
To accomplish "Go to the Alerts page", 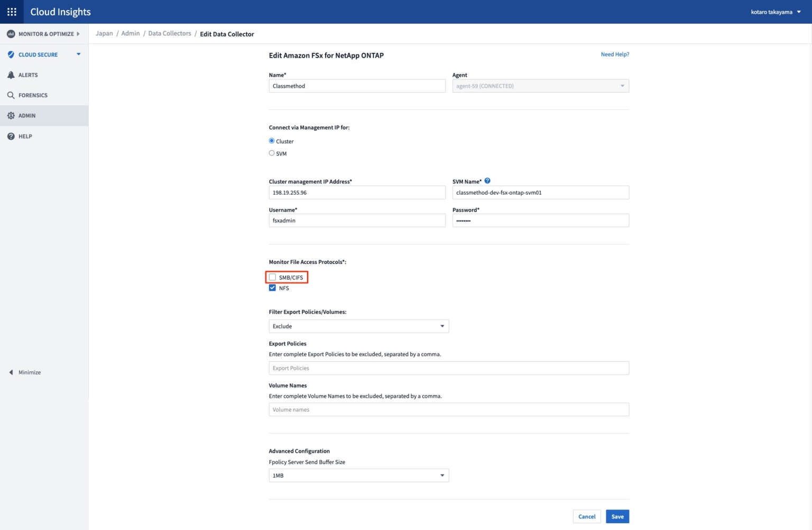I will (29, 75).
